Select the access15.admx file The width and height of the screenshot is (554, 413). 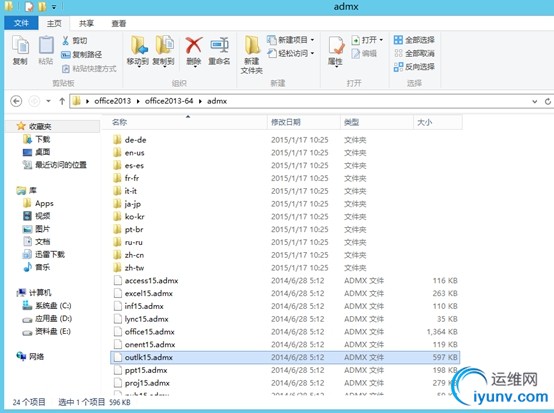coord(151,281)
